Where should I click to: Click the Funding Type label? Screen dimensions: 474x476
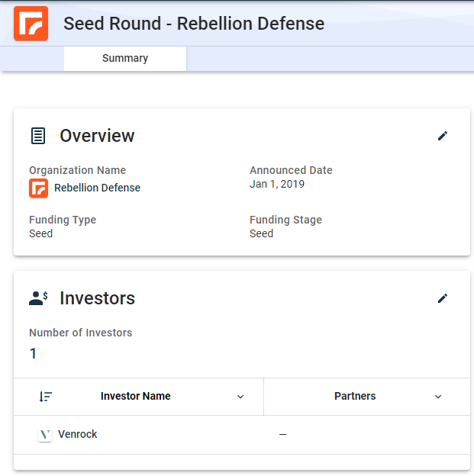click(x=63, y=220)
